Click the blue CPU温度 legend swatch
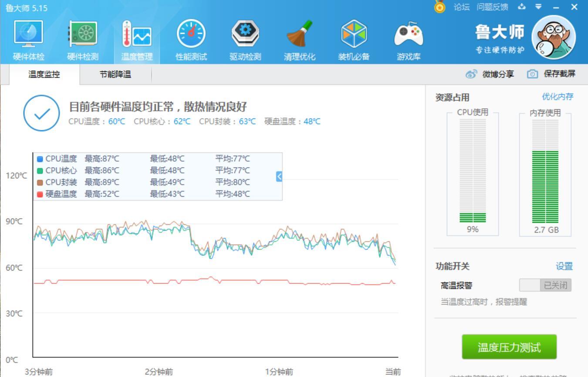This screenshot has width=588, height=377. click(40, 159)
